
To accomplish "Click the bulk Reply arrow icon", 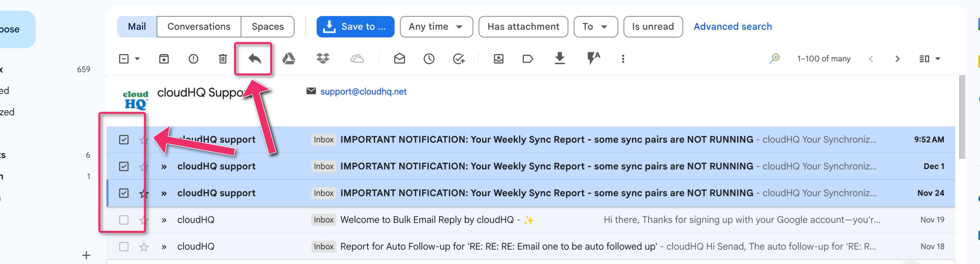I will tap(254, 58).
